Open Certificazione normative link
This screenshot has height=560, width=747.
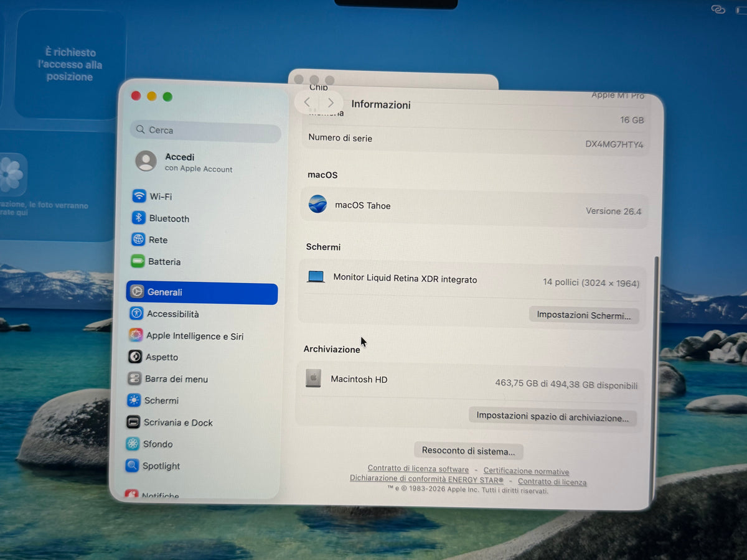point(526,471)
